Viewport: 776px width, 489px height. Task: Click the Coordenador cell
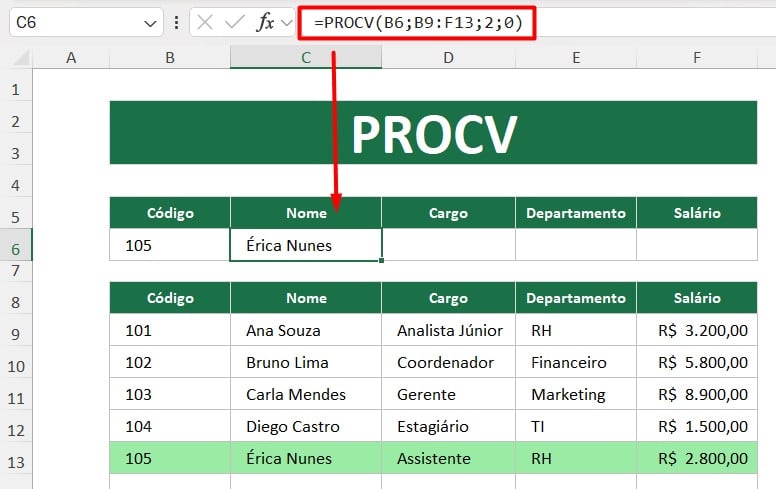[448, 362]
